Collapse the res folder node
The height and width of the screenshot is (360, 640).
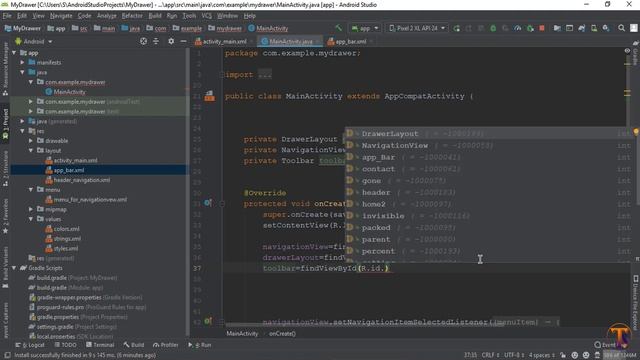click(22, 131)
